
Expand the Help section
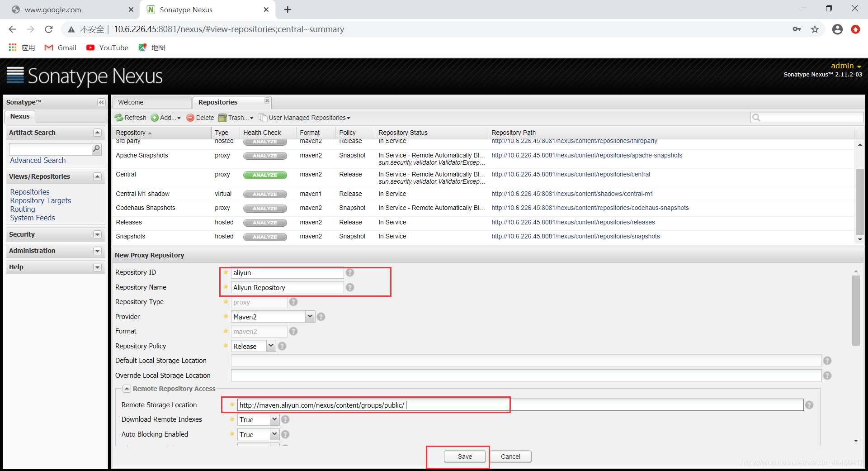coord(97,267)
